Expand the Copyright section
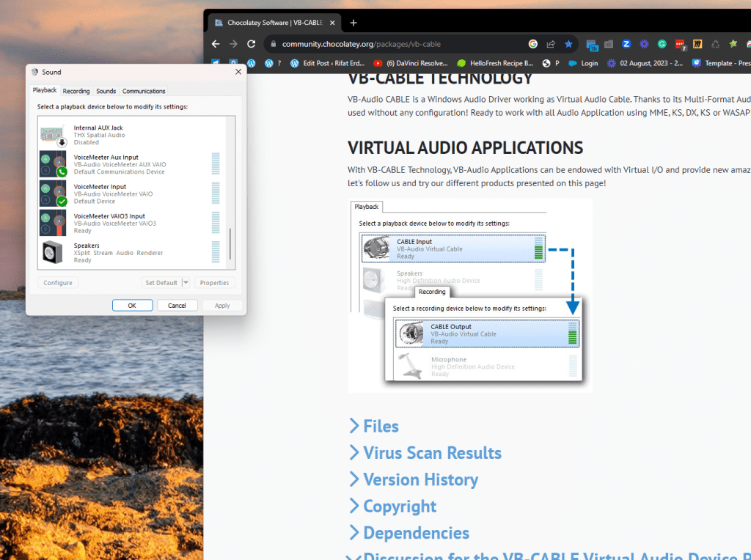The image size is (751, 560). point(393,506)
